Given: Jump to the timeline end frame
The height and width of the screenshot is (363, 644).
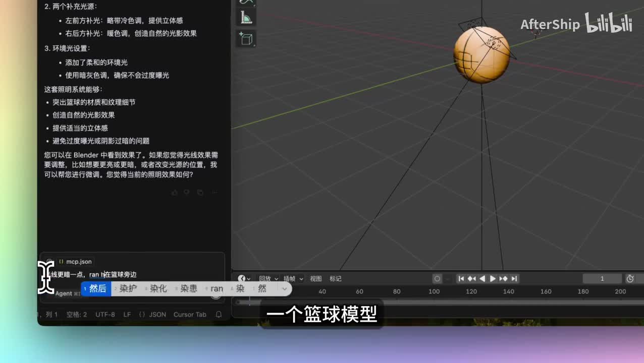Looking at the screenshot, I should point(514,279).
